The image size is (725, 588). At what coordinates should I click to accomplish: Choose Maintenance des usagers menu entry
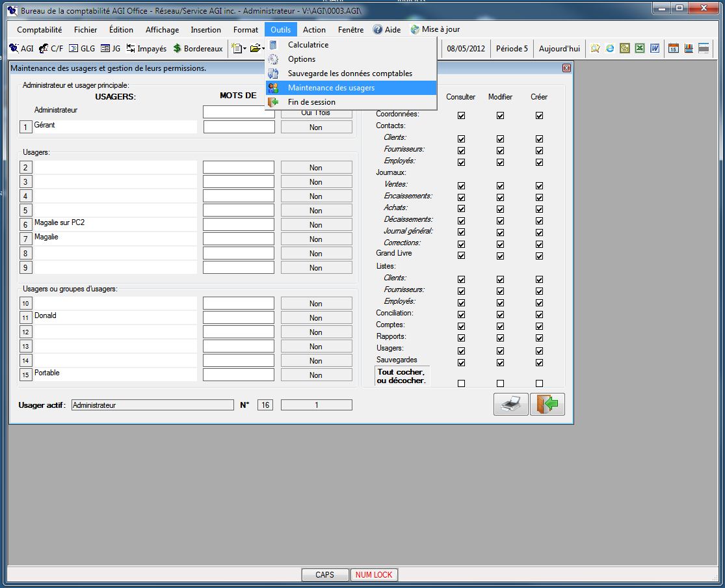[x=351, y=88]
